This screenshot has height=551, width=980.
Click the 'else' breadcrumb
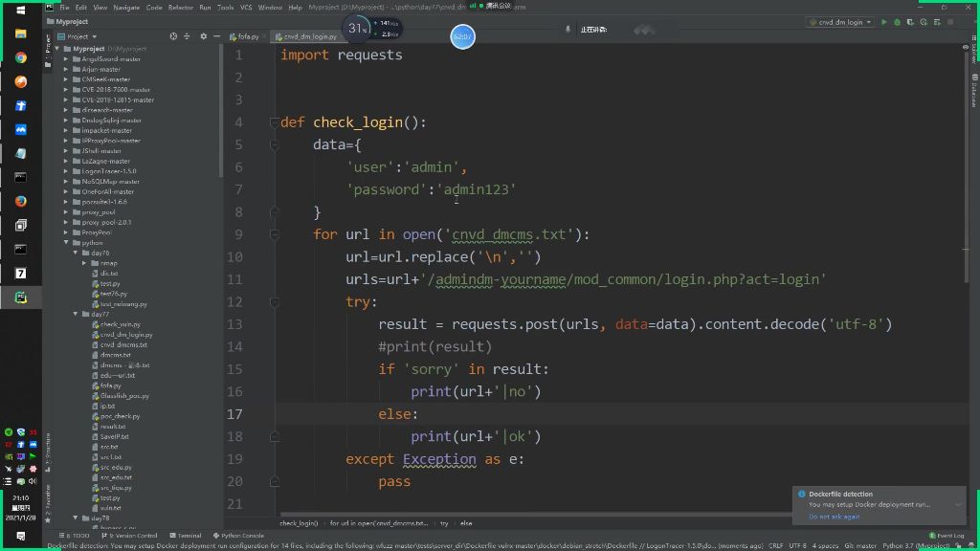[x=466, y=523]
